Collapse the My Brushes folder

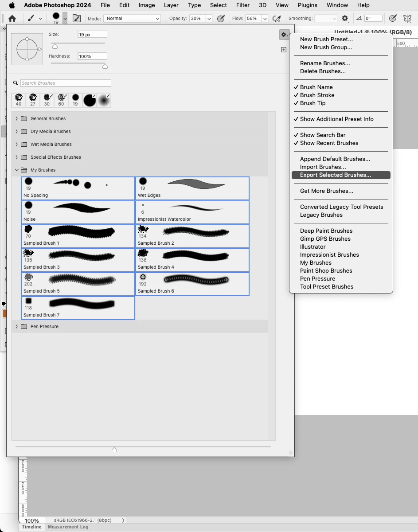pos(17,170)
